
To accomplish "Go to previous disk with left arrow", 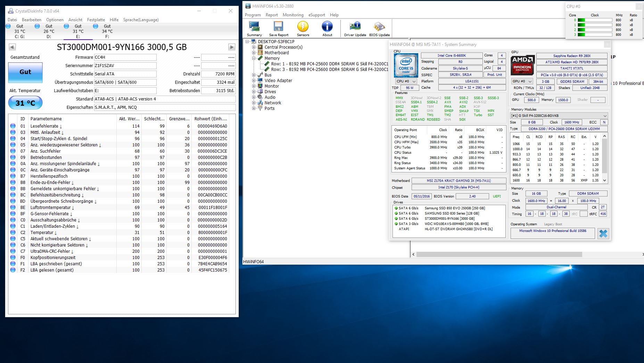I will click(x=12, y=47).
